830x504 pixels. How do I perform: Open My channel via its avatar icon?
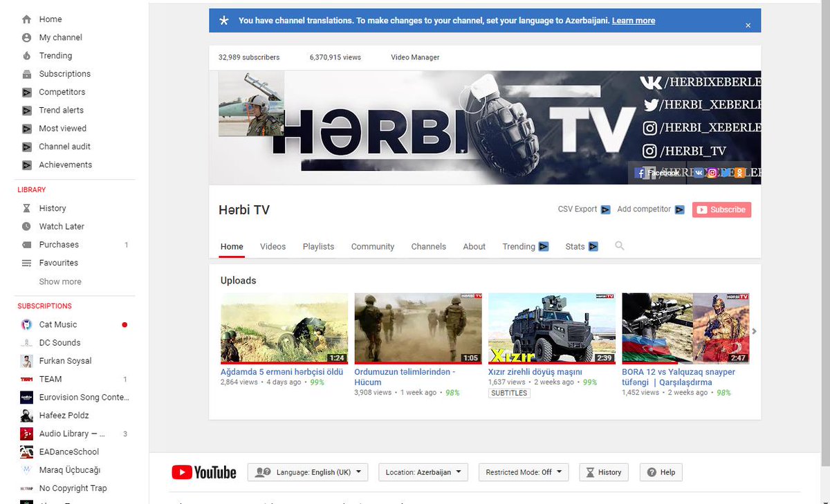(x=26, y=37)
